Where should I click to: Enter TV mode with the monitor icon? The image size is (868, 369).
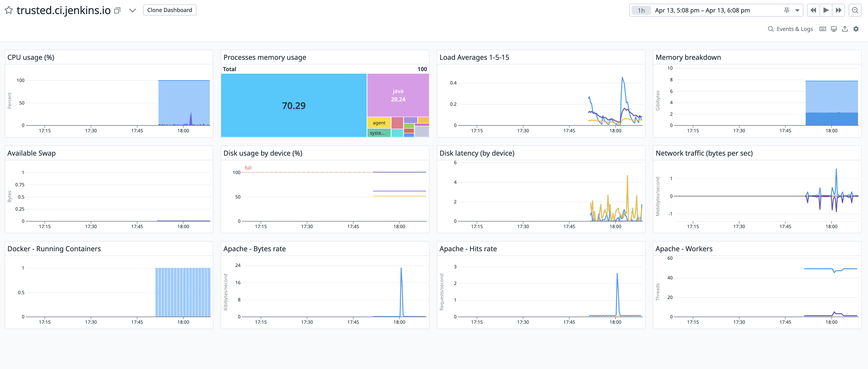click(834, 29)
